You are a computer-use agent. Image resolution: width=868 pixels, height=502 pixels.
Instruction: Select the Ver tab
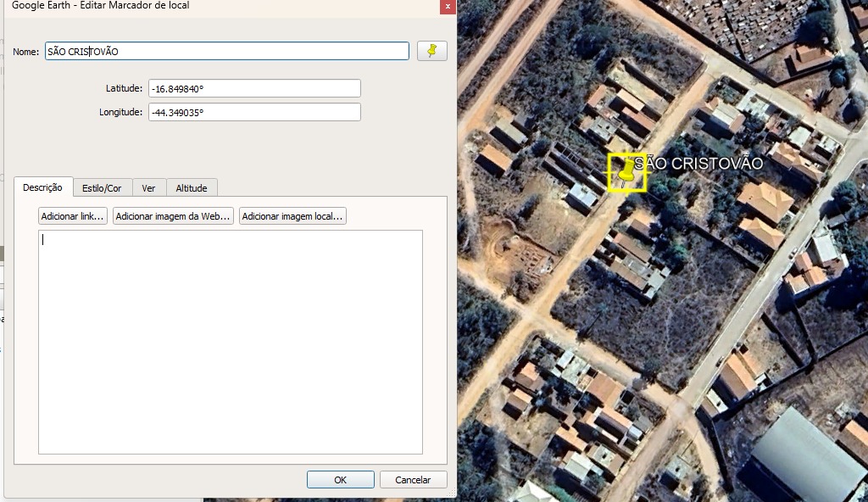click(148, 188)
